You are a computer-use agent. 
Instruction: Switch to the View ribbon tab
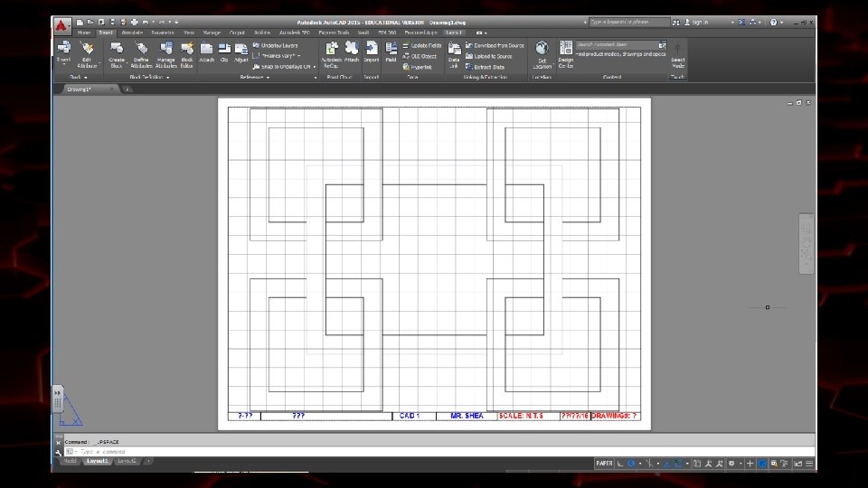coord(189,33)
